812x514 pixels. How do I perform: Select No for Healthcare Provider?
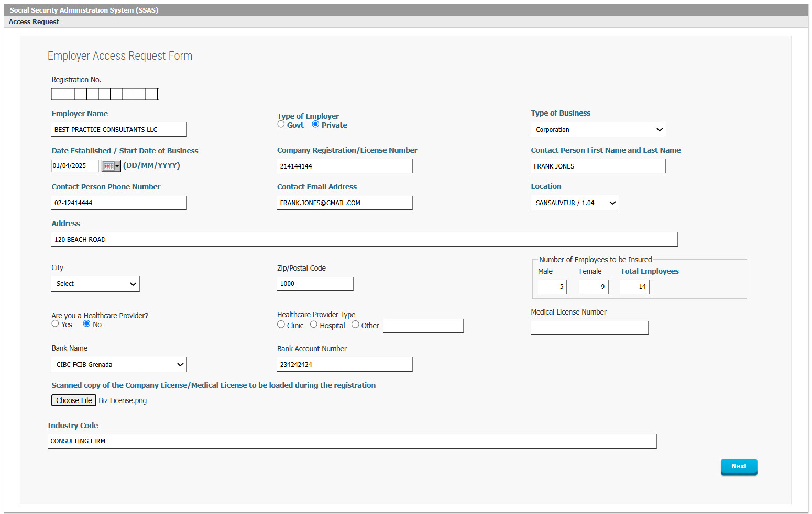[87, 323]
